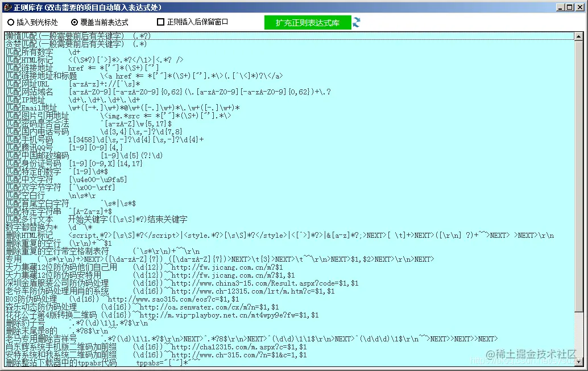
Task: Select the 天力集藏12位防伪码安特用 row
Action: pyautogui.click(x=289, y=275)
